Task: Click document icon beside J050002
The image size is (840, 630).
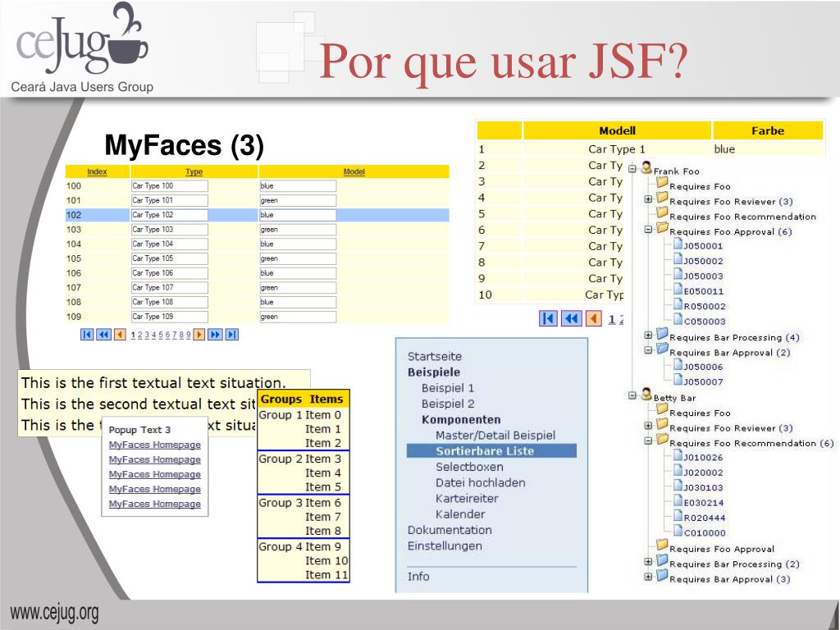Action: click(x=678, y=258)
